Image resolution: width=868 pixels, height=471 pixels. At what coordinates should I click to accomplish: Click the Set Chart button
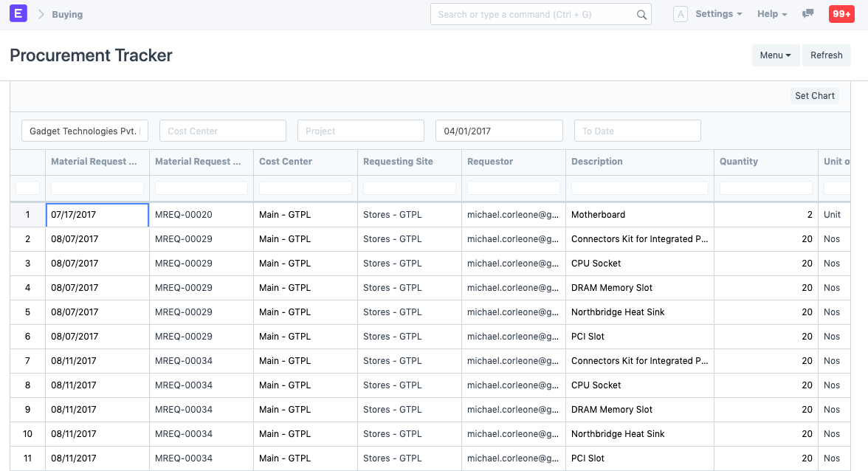coord(814,95)
